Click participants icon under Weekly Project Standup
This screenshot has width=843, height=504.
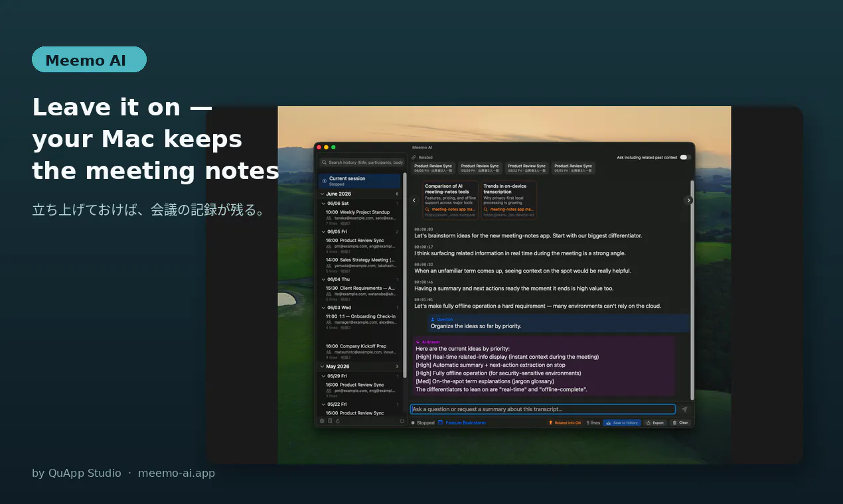(x=329, y=218)
